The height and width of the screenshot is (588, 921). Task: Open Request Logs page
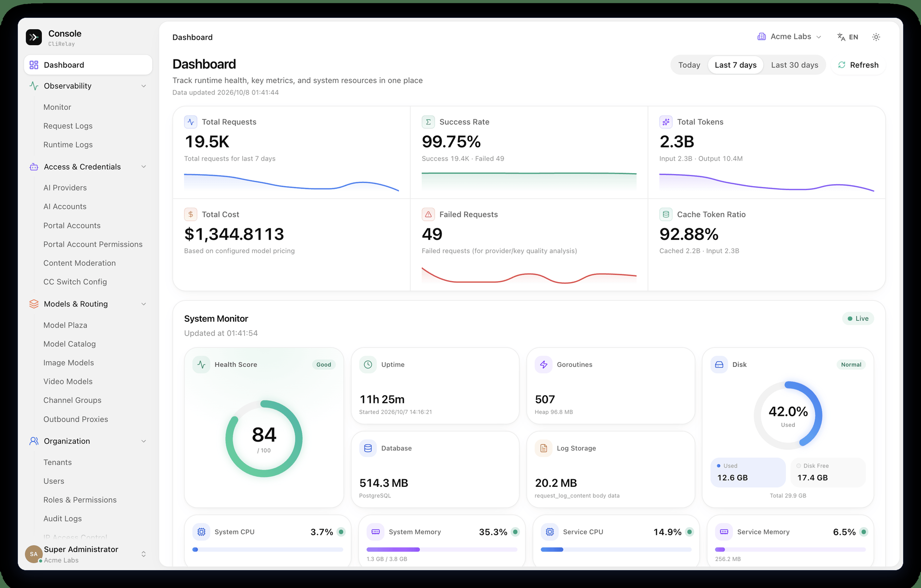pos(68,126)
